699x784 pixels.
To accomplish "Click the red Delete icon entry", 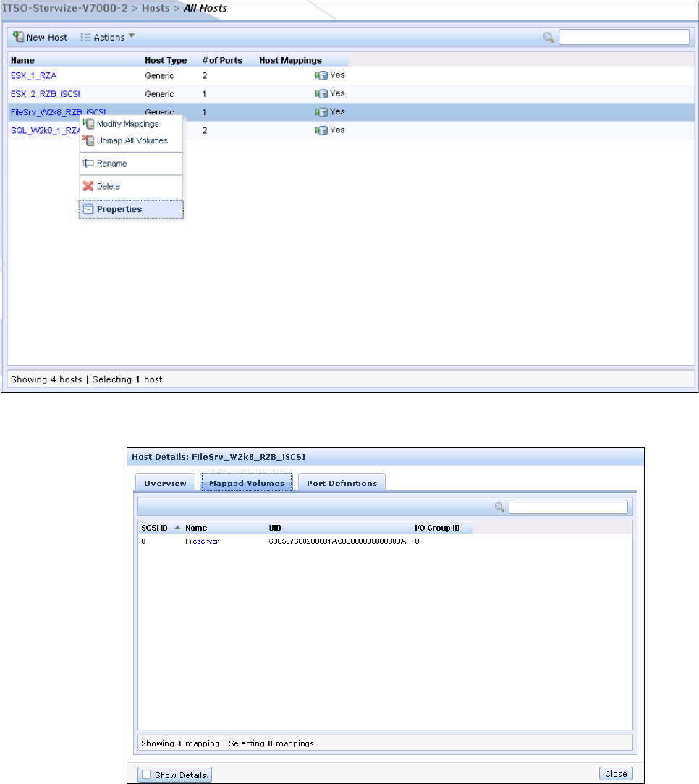I will point(89,186).
